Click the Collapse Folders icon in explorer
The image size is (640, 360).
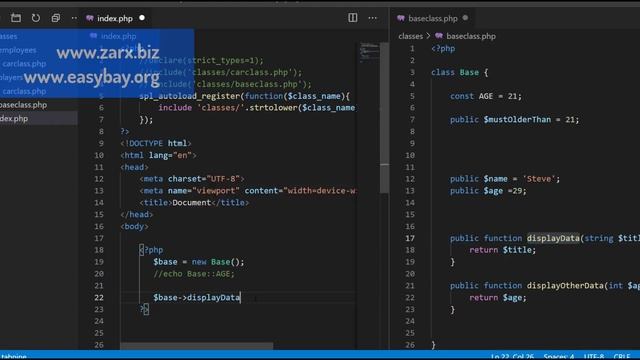point(56,18)
